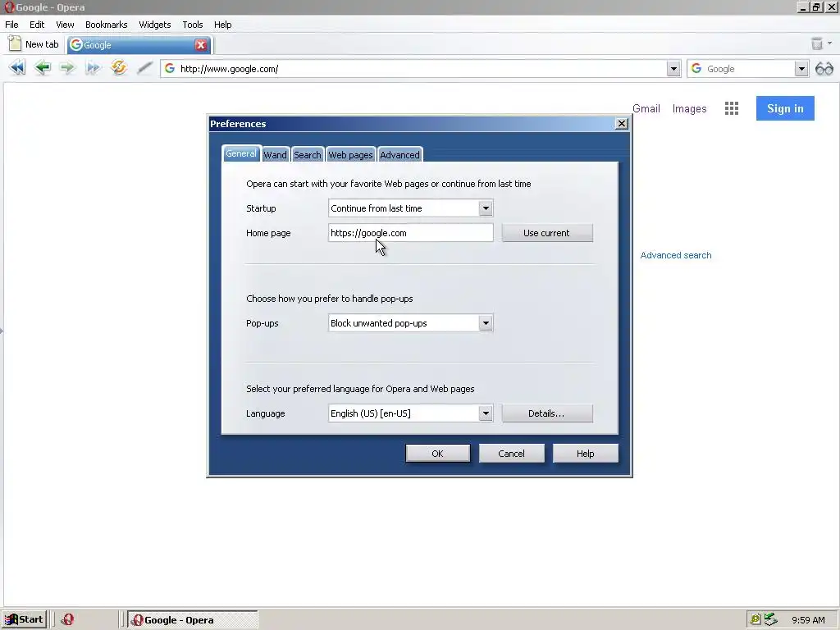840x630 pixels.
Task: Click the Home page input field
Action: tap(410, 233)
